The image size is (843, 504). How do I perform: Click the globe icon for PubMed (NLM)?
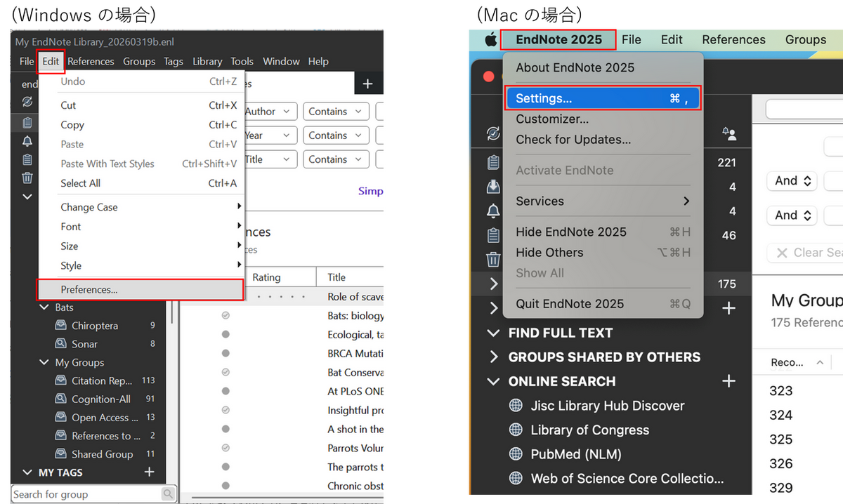pos(516,454)
